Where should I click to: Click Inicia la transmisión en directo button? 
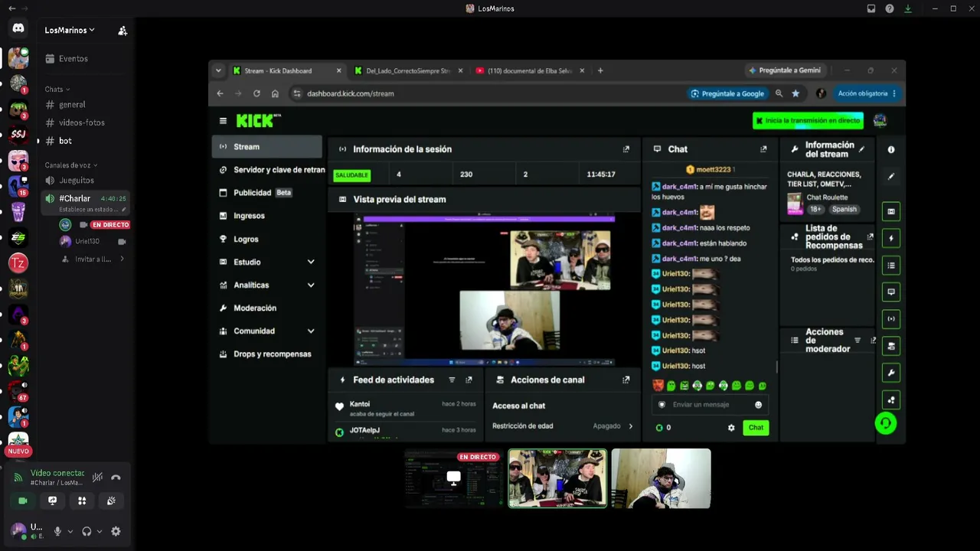point(808,121)
